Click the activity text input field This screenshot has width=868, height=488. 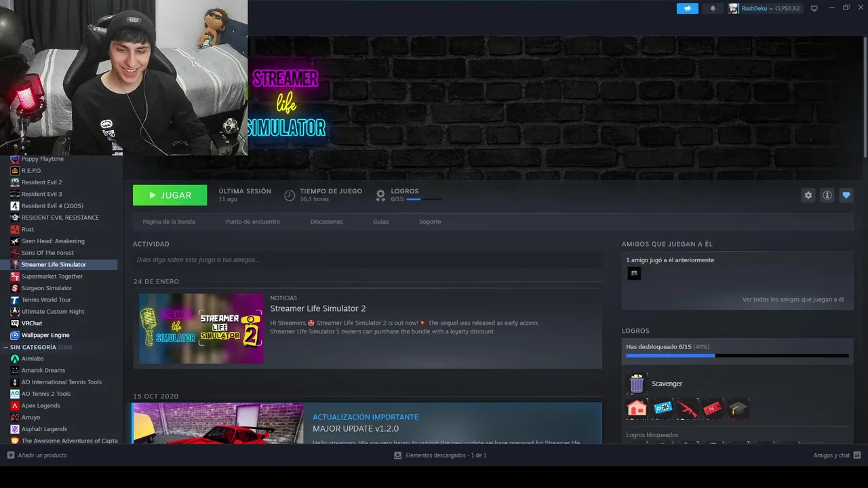coord(368,260)
